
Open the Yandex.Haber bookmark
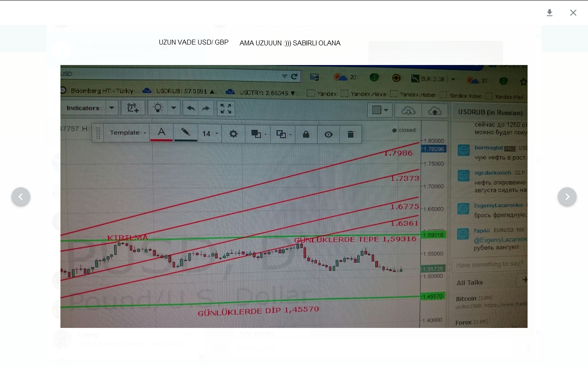[413, 94]
